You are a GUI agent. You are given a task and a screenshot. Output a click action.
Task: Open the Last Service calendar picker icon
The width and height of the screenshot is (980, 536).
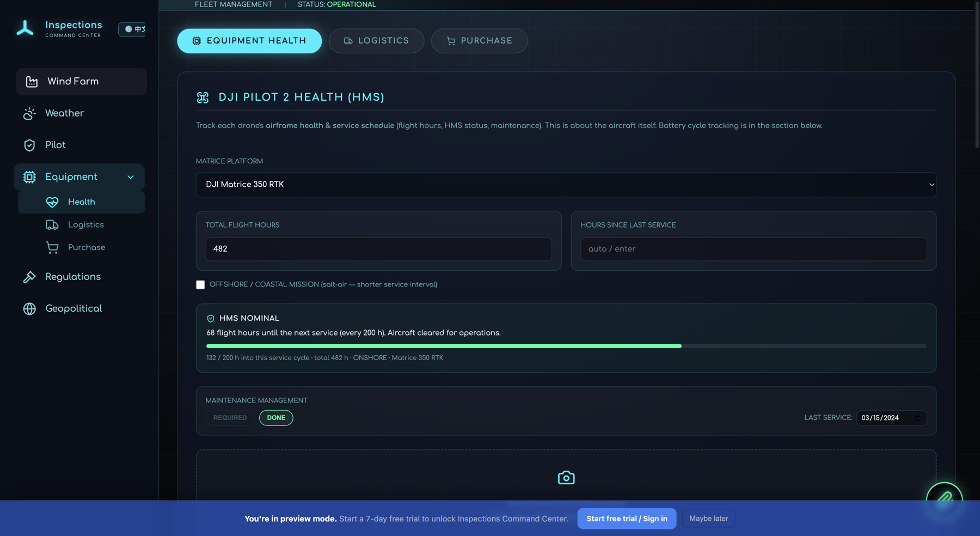click(918, 418)
